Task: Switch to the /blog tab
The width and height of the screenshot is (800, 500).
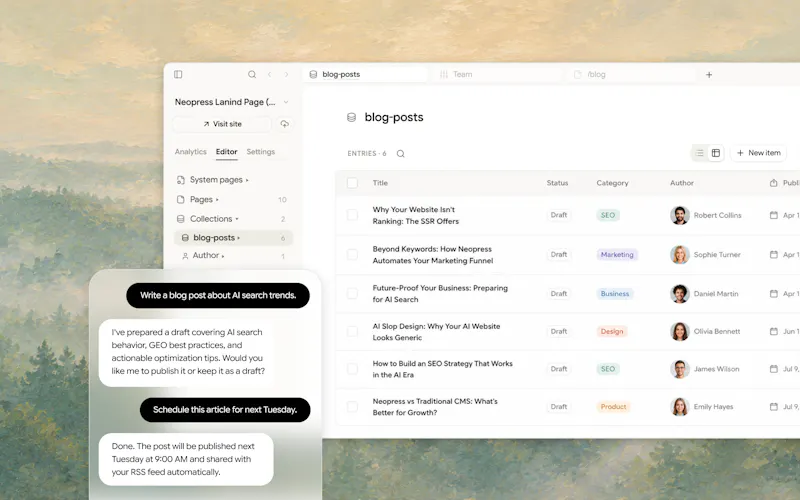Action: click(x=632, y=74)
